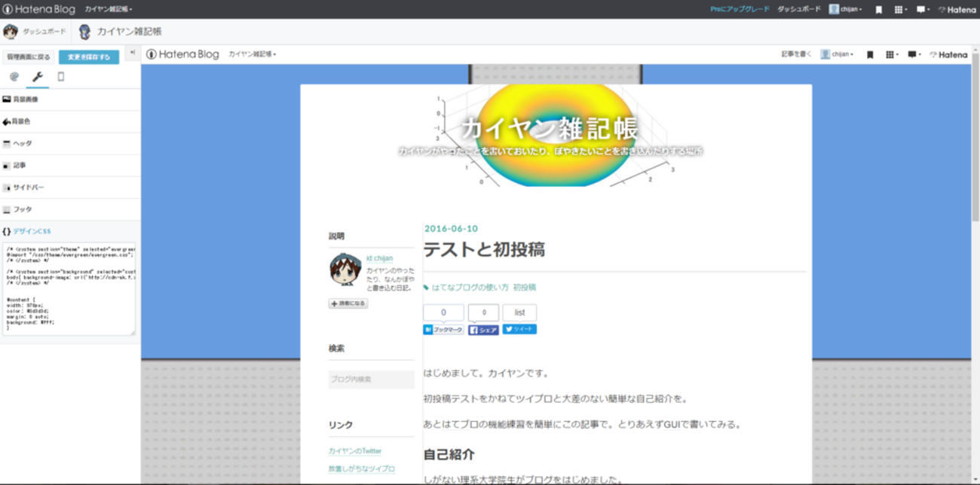Open カイヤン雑記帳 dropdown in preview header
Image resolution: width=980 pixels, height=485 pixels.
253,54
